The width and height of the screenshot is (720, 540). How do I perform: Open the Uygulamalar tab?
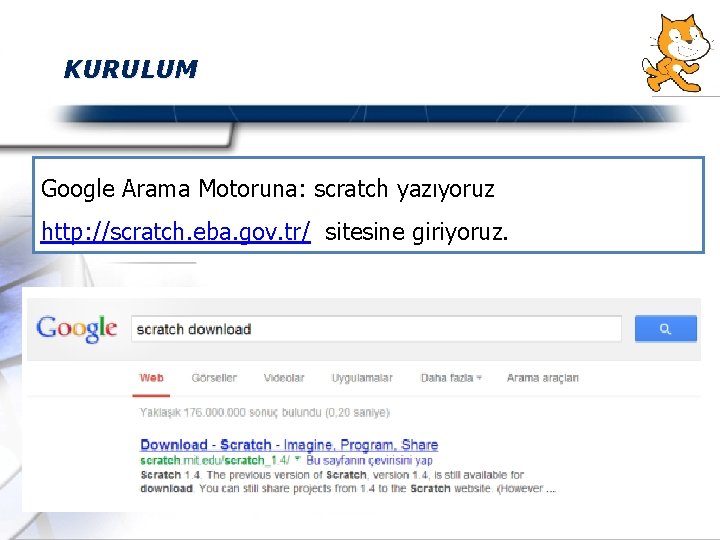click(362, 378)
